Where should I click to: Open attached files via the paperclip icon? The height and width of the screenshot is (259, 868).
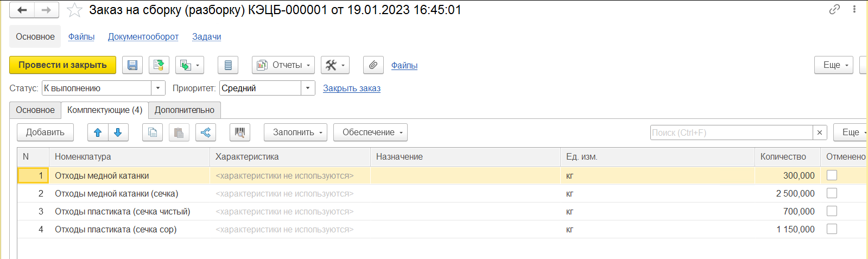(x=373, y=65)
